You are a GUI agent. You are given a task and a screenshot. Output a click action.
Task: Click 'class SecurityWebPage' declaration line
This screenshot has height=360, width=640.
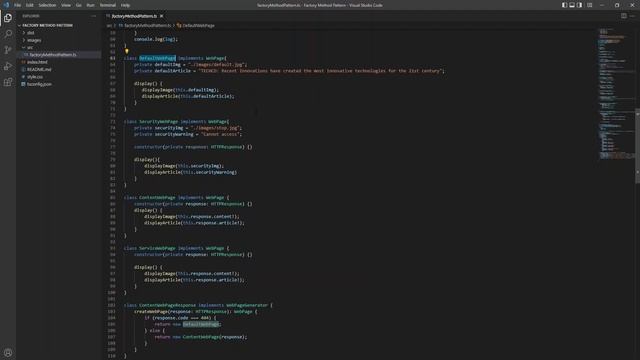pyautogui.click(x=176, y=122)
